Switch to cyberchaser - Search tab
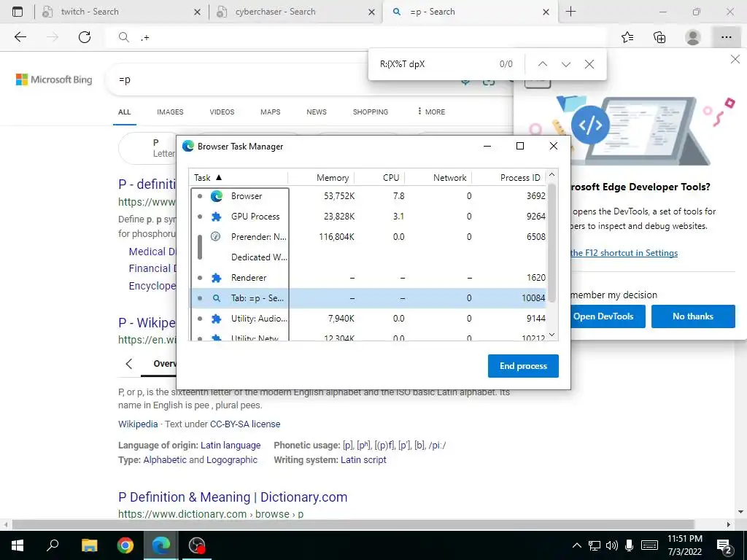Viewport: 747px width, 560px height. (x=275, y=12)
